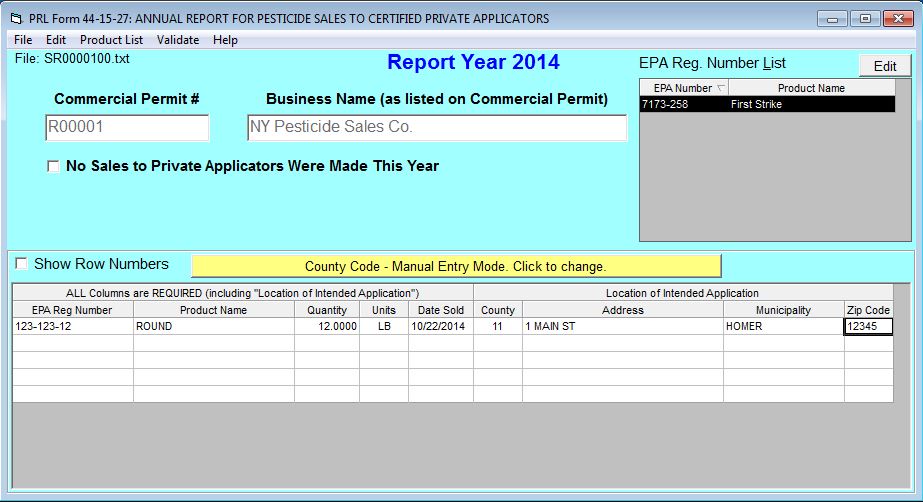Click the Quantity cell showing 12.0000
The image size is (923, 502).
(326, 326)
